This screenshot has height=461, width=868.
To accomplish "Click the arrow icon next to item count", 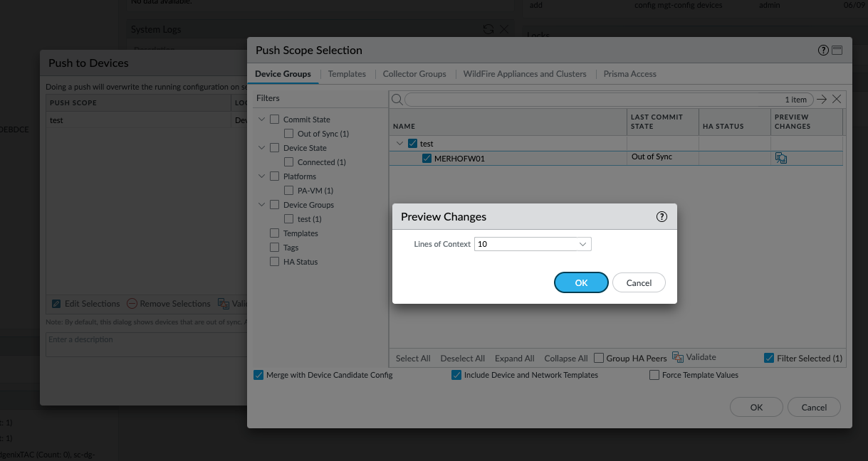I will pos(822,100).
